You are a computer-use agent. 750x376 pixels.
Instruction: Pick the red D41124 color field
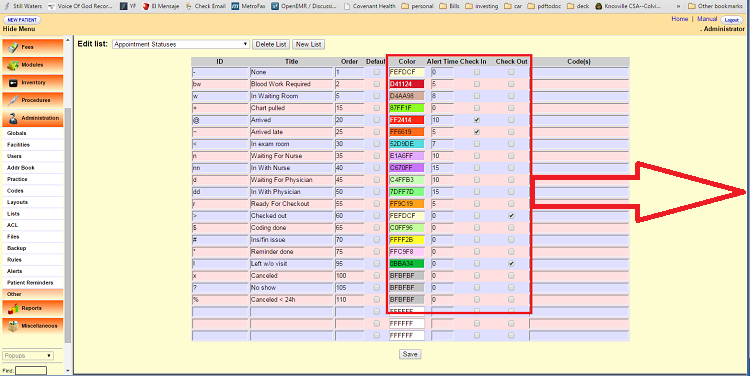[407, 84]
